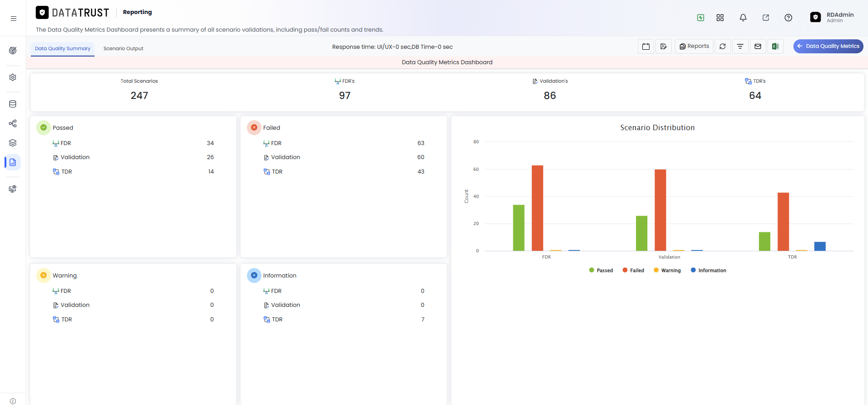Viewport: 868px width, 405px height.
Task: Click the green Passed bar for FDR
Action: click(518, 228)
